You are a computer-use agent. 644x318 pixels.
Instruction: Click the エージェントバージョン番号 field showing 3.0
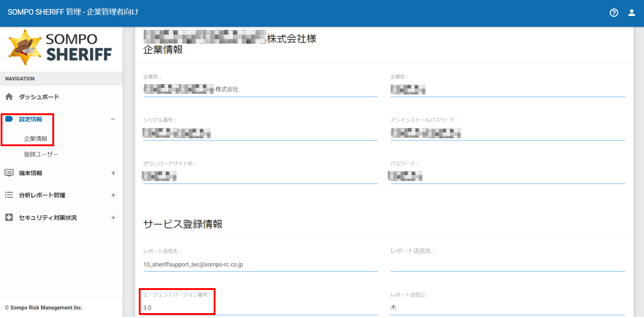point(261,307)
